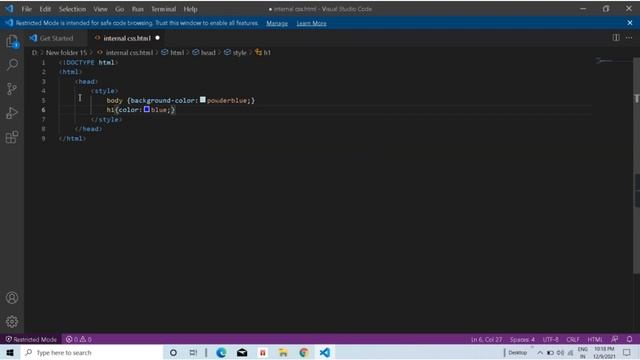
Task: Open the View menu
Action: [x=100, y=9]
